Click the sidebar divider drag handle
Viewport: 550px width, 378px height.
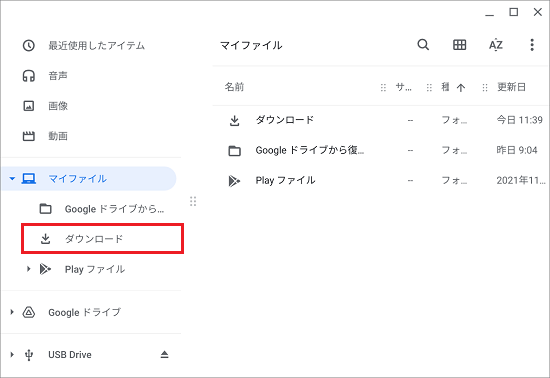pos(193,201)
